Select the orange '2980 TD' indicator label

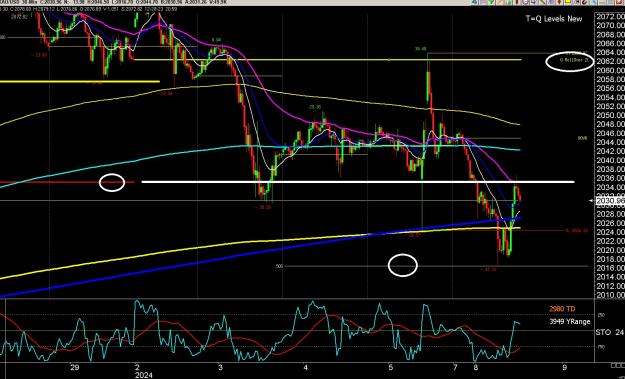pyautogui.click(x=562, y=309)
